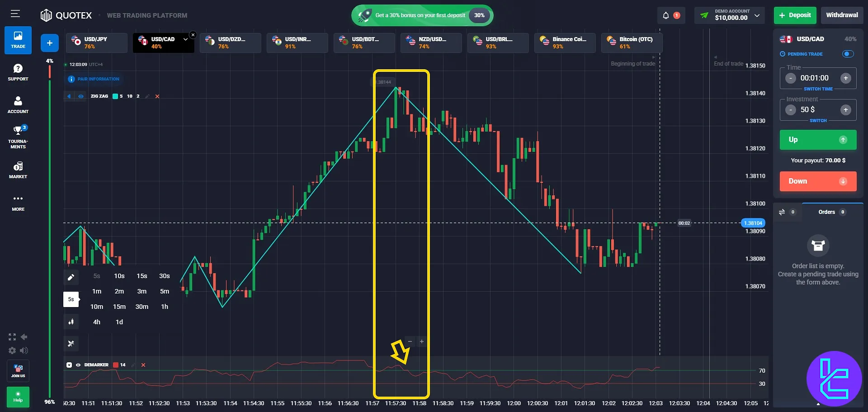Viewport: 868px width, 412px height.
Task: Open the notifications bell
Action: pyautogui.click(x=666, y=15)
